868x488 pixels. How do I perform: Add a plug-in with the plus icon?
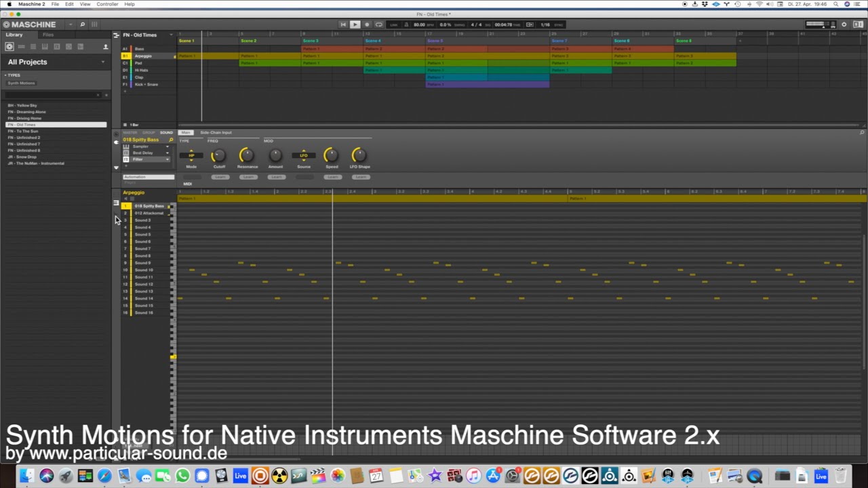pos(126,165)
